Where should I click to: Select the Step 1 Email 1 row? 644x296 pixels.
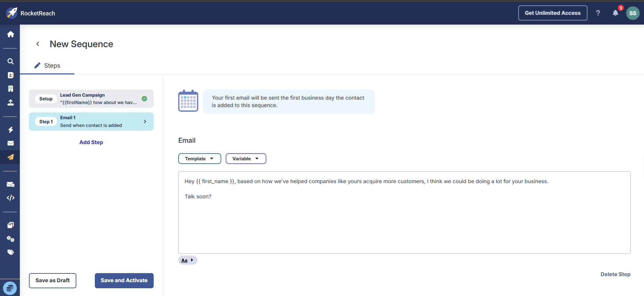pos(91,122)
